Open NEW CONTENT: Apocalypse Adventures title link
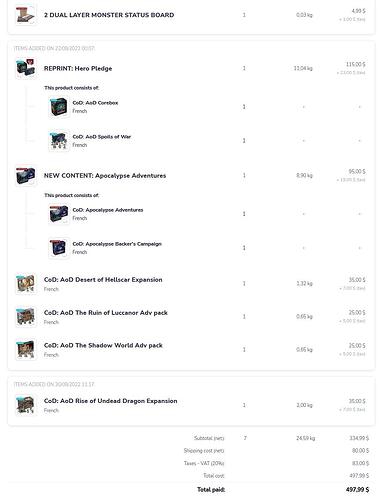The image size is (383, 500). click(105, 176)
